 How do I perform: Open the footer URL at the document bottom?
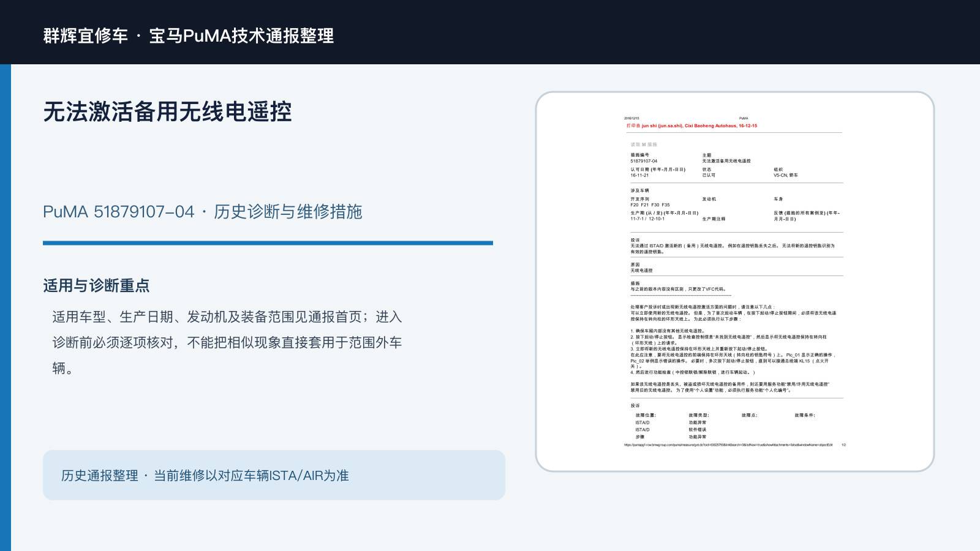pyautogui.click(x=728, y=445)
